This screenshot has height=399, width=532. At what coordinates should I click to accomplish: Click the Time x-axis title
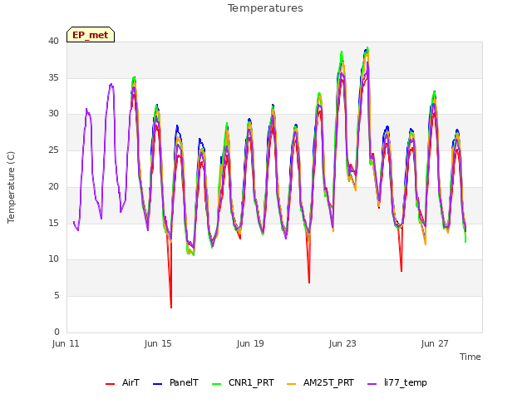470,357
